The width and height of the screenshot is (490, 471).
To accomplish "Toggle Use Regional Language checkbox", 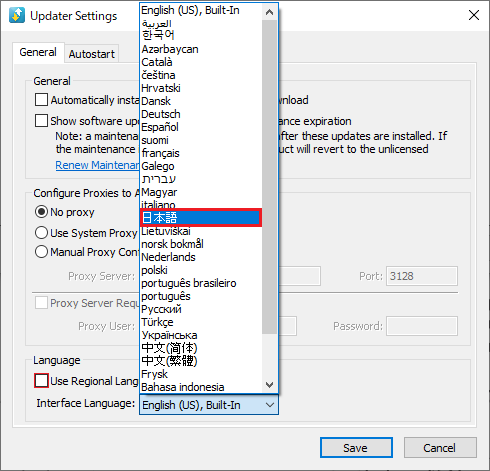I will tap(41, 381).
